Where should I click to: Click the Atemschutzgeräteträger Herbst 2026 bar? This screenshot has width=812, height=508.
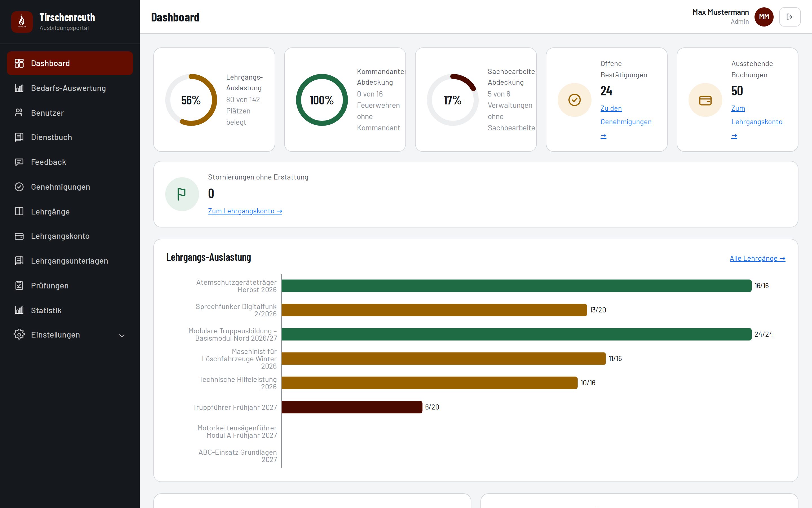click(517, 286)
